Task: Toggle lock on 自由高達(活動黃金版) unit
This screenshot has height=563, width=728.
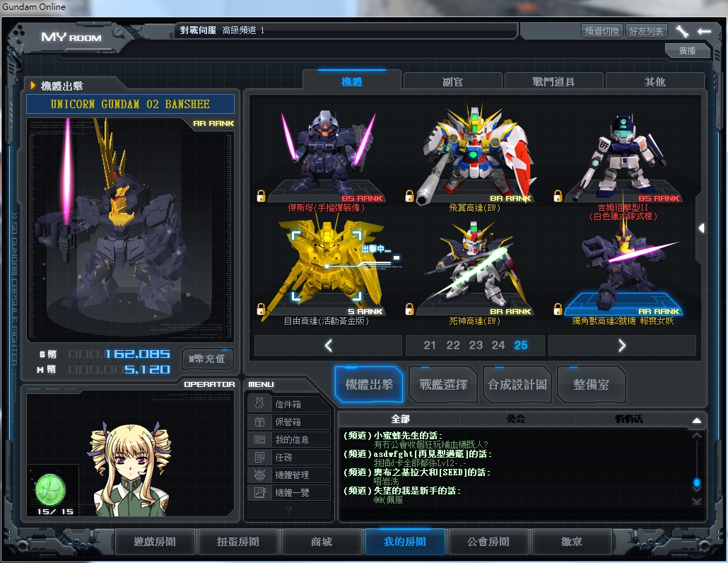Action: (261, 309)
